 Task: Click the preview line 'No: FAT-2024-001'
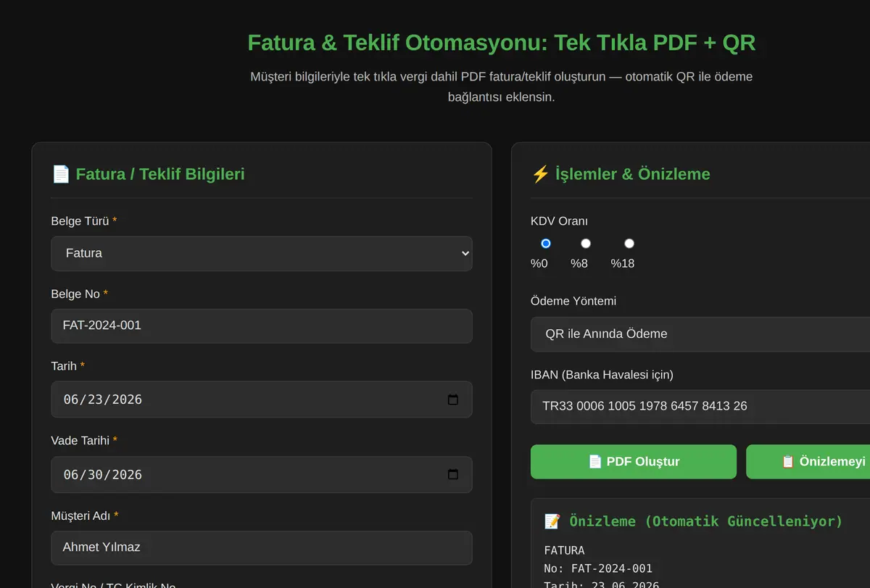coord(598,568)
